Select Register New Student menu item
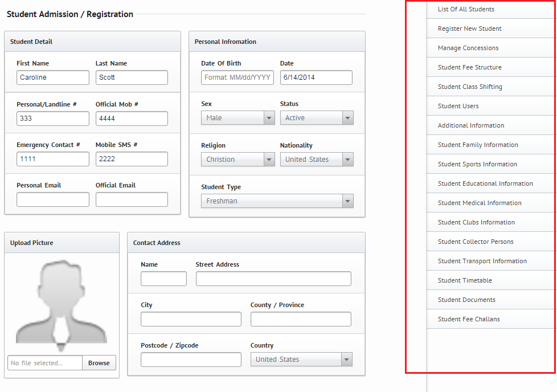The width and height of the screenshot is (557, 392). [x=469, y=28]
